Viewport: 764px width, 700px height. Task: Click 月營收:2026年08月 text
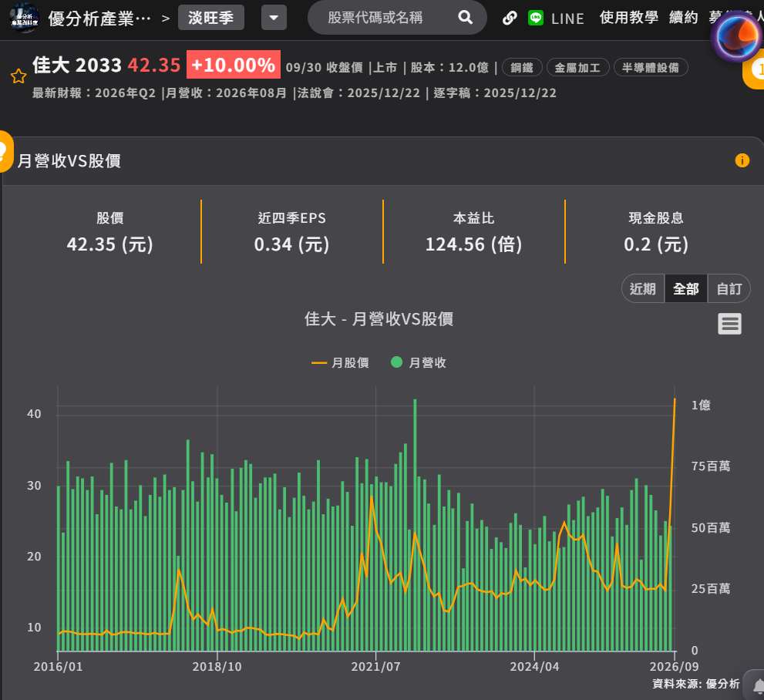pos(226,93)
